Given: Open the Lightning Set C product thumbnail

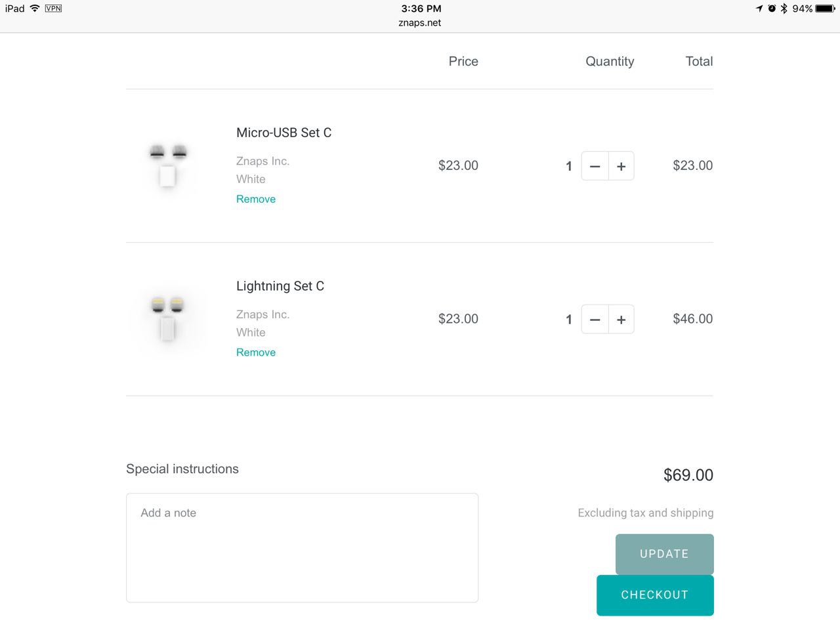Looking at the screenshot, I should click(168, 319).
